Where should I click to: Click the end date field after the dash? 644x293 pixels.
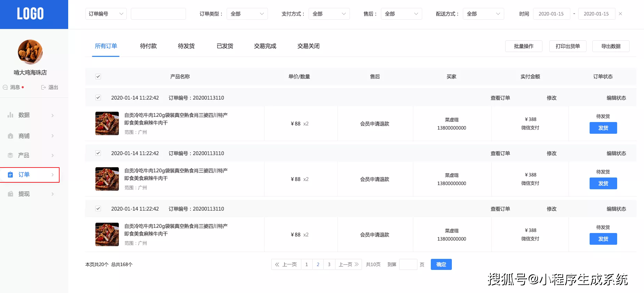click(x=596, y=14)
